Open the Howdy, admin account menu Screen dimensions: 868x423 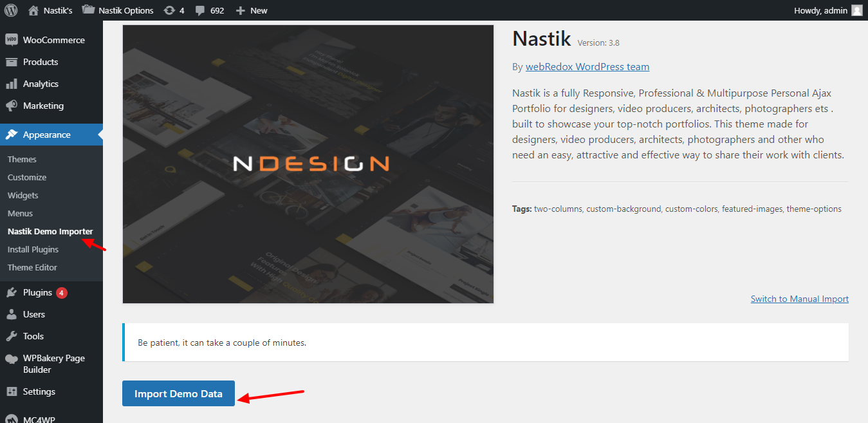click(x=828, y=10)
